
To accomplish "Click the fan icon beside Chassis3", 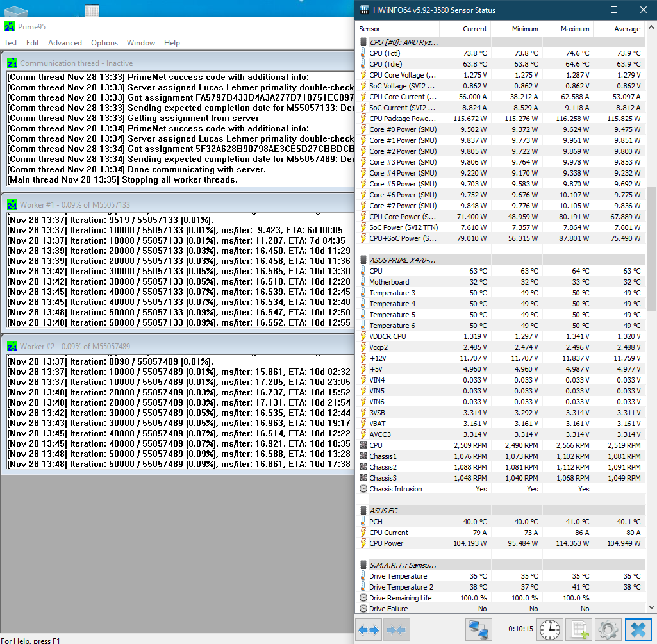I will [x=363, y=478].
